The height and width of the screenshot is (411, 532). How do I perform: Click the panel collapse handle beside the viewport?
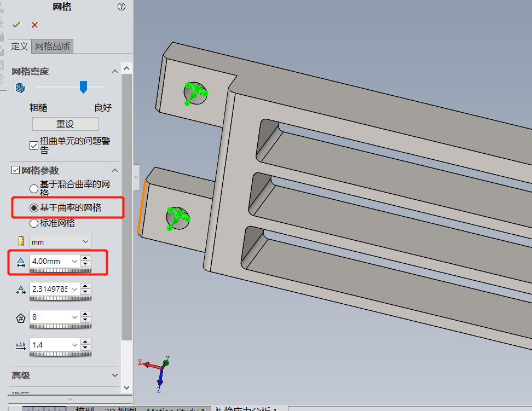tap(136, 177)
